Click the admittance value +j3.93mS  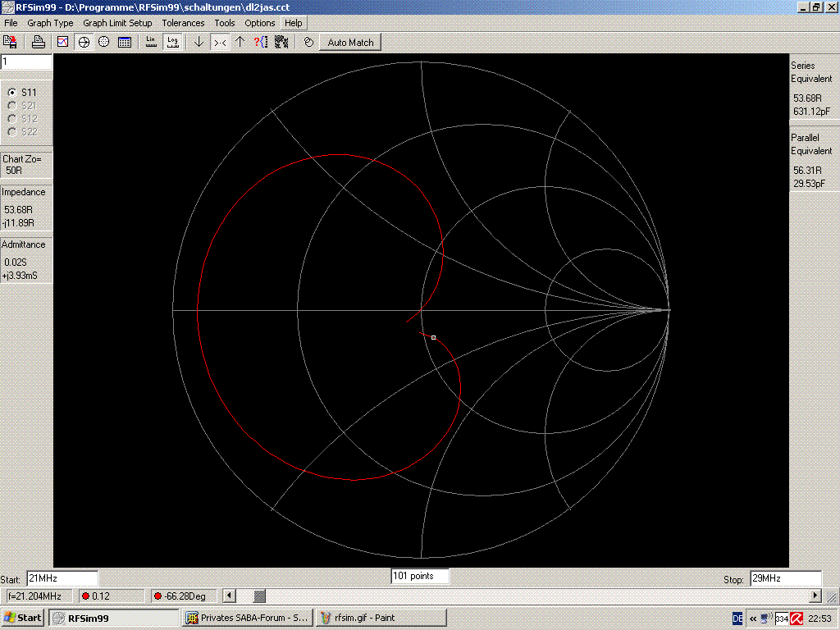point(20,276)
